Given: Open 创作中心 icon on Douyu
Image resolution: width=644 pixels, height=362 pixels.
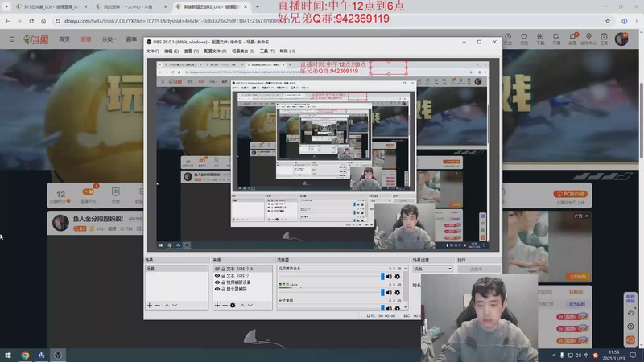Looking at the screenshot, I should click(x=588, y=39).
